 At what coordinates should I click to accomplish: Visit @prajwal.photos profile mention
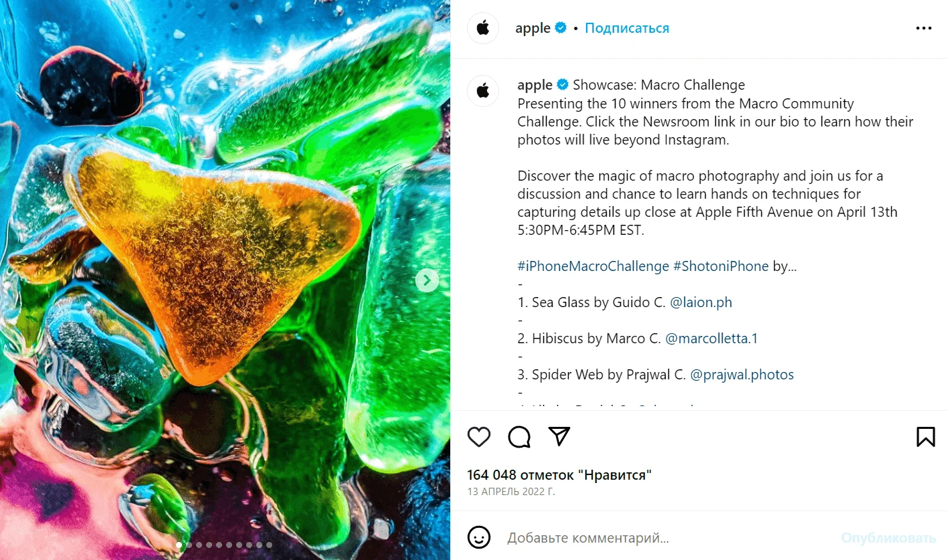741,375
